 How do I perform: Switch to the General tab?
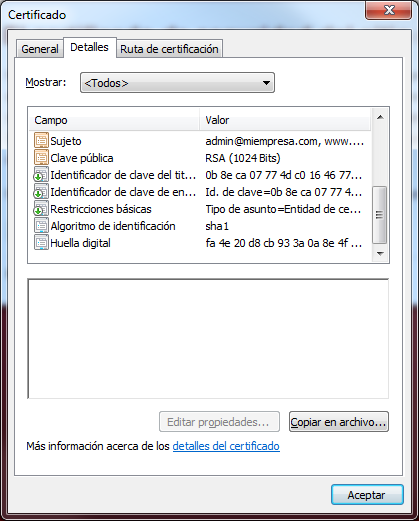(x=40, y=49)
